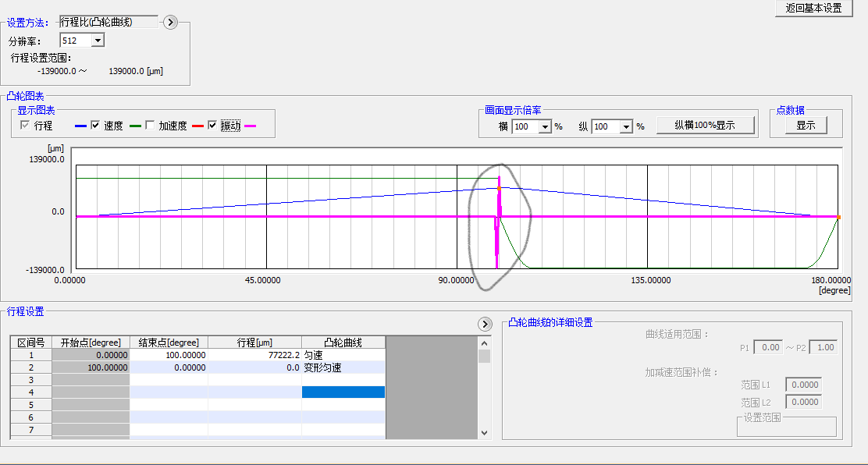
Task: Click the orange end point at 180 degrees
Action: 838,217
